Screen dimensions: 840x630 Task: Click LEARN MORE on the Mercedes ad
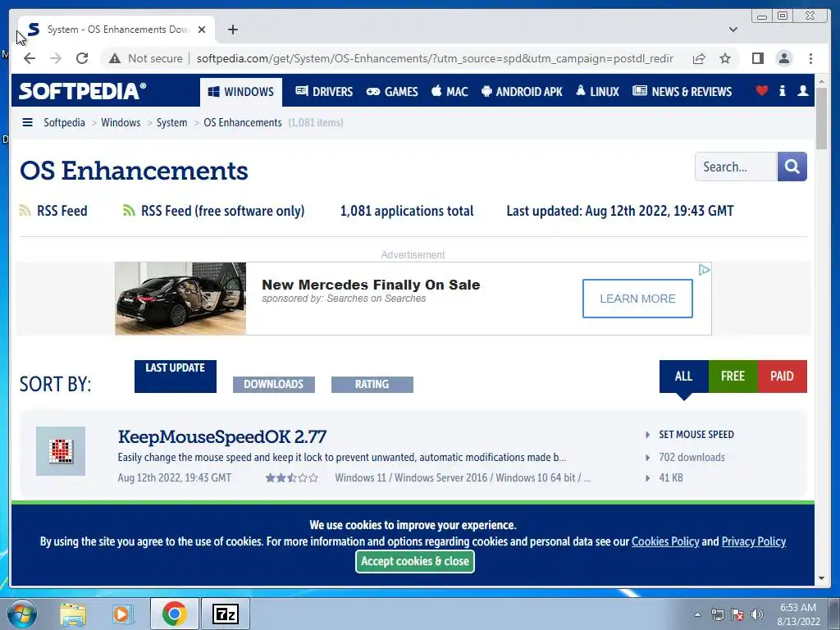[637, 299]
